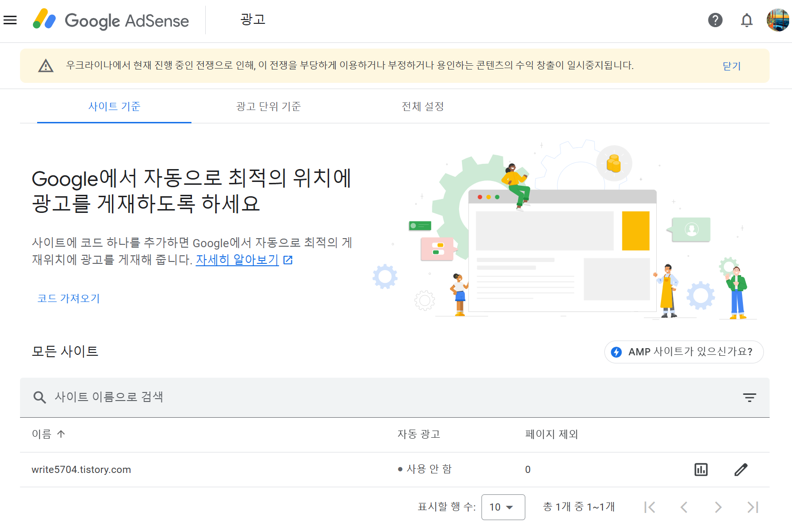Go to last page of results

752,507
